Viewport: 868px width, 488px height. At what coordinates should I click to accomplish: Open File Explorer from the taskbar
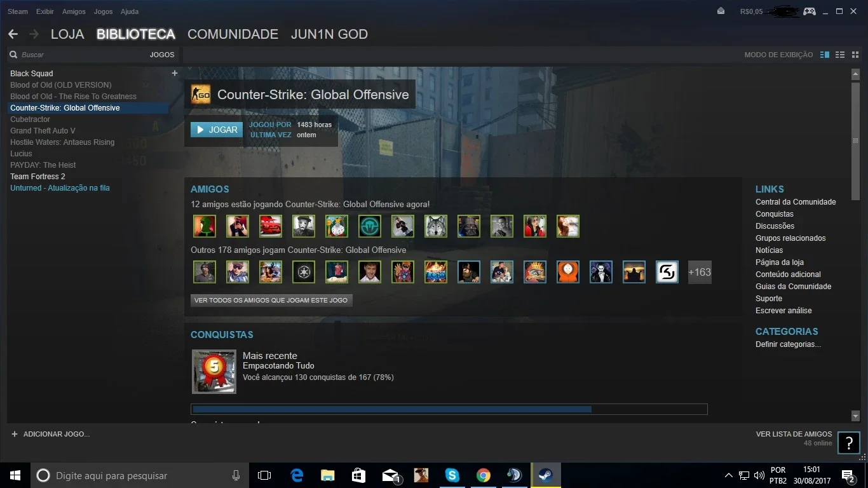coord(328,475)
